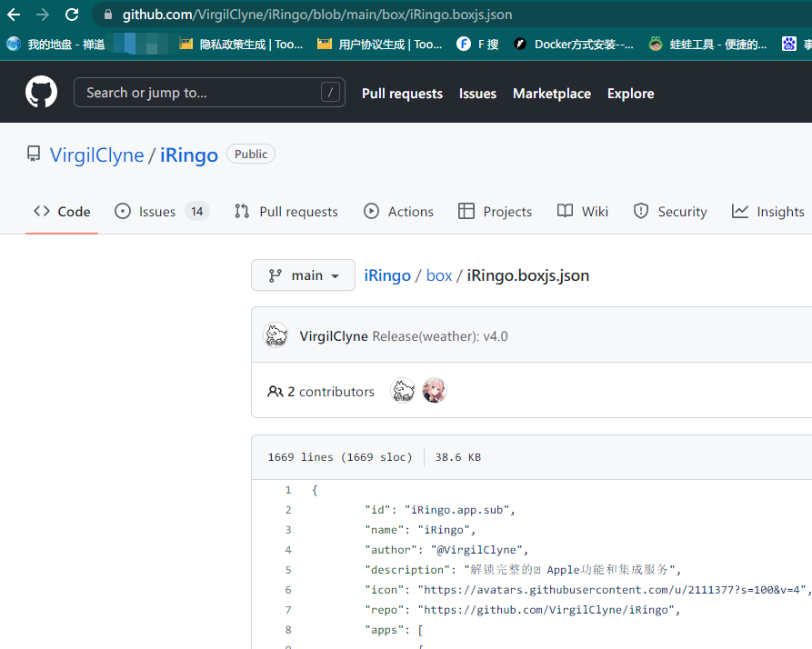Image resolution: width=812 pixels, height=649 pixels.
Task: Open the Docker bookmark in bookmarks bar
Action: pos(573,44)
